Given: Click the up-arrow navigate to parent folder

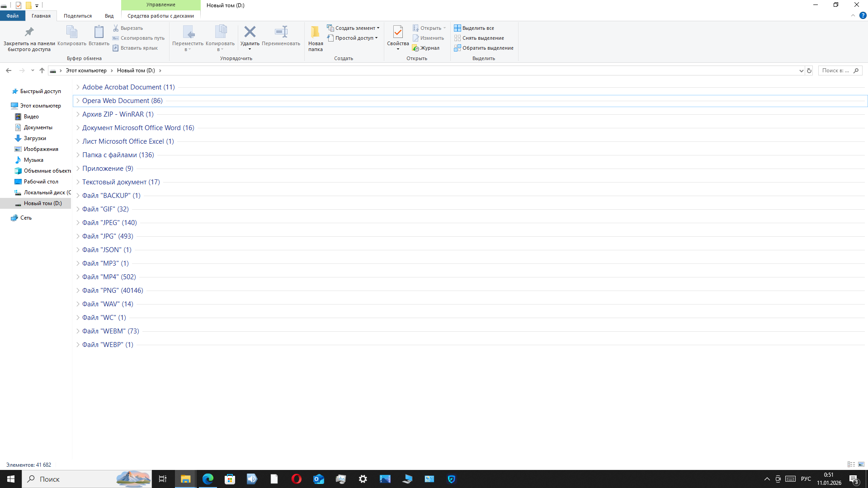Looking at the screenshot, I should click(x=42, y=70).
